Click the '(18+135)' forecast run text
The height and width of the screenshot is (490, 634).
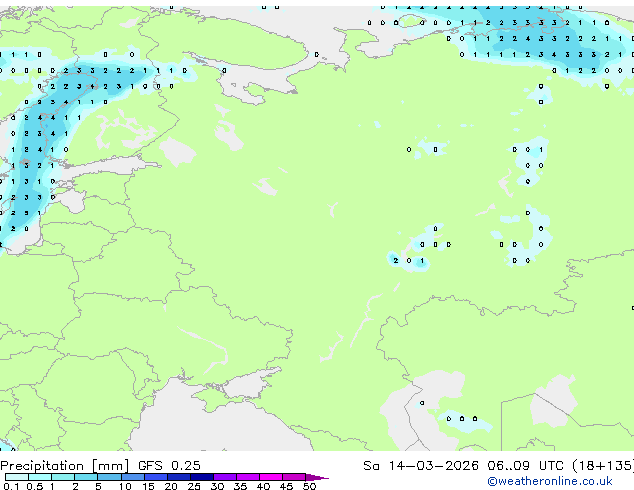coord(603,466)
